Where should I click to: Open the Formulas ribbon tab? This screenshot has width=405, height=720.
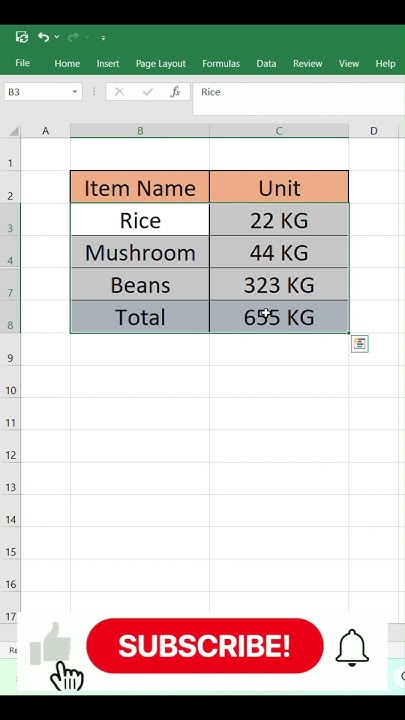point(221,63)
